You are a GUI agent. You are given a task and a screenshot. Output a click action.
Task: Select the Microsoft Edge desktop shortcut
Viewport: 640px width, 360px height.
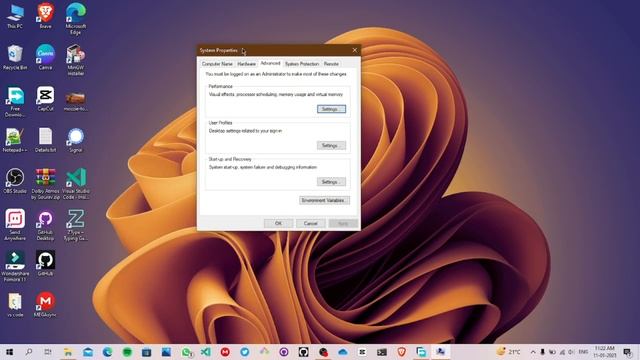pyautogui.click(x=76, y=19)
